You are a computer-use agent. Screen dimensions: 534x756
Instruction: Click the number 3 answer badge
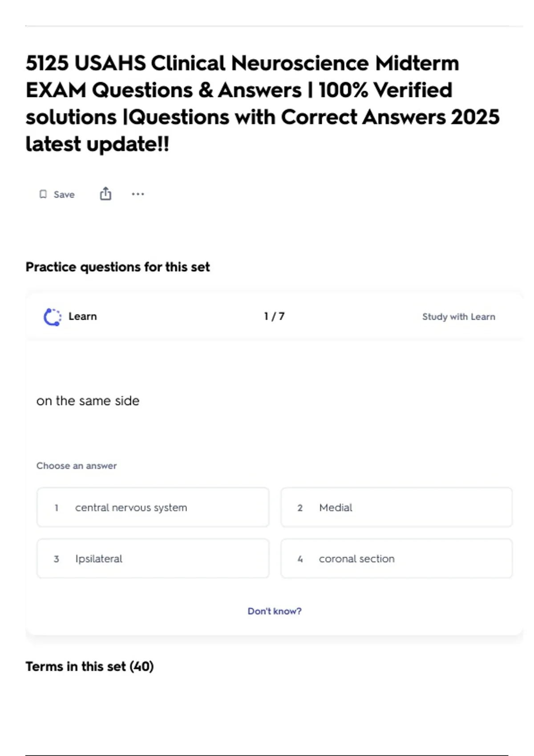57,559
